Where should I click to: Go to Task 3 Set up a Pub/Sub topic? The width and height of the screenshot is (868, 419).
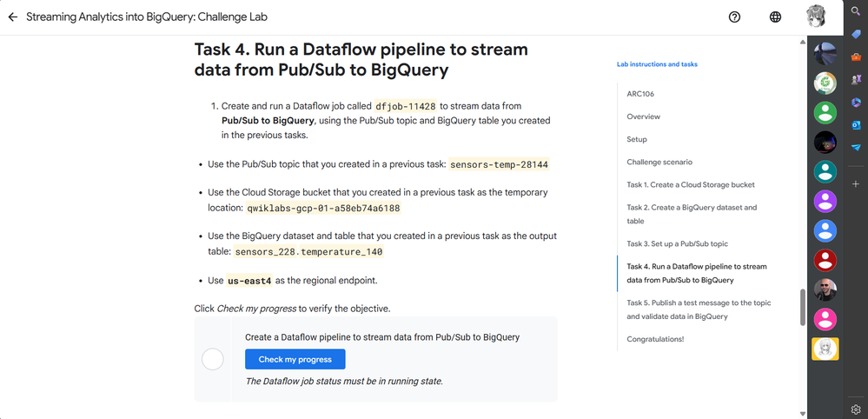click(677, 243)
